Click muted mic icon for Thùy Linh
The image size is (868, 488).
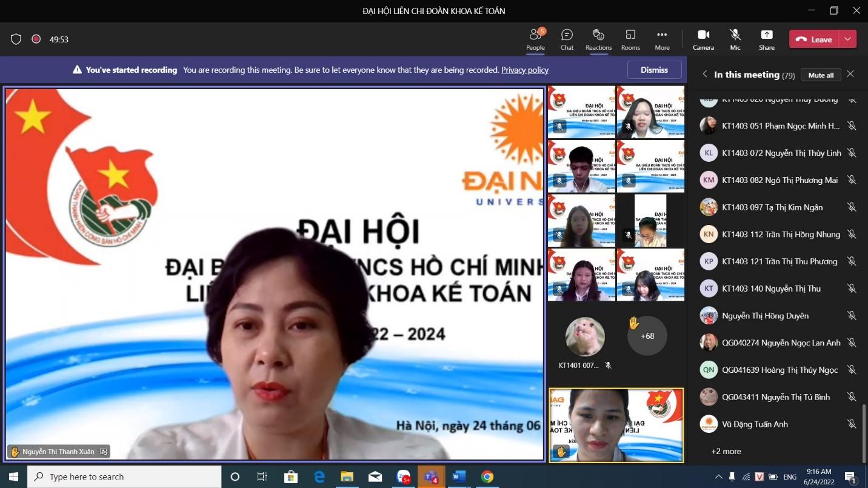tap(852, 153)
